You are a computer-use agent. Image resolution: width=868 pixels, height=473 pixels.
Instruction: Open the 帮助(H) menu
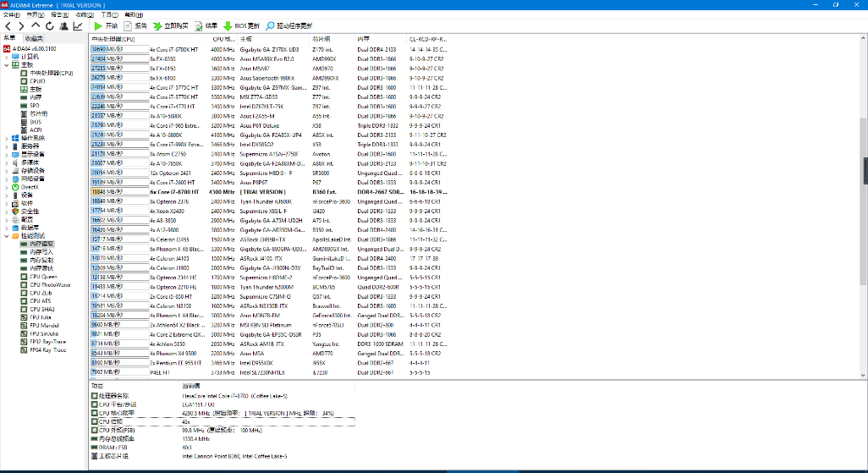point(134,15)
